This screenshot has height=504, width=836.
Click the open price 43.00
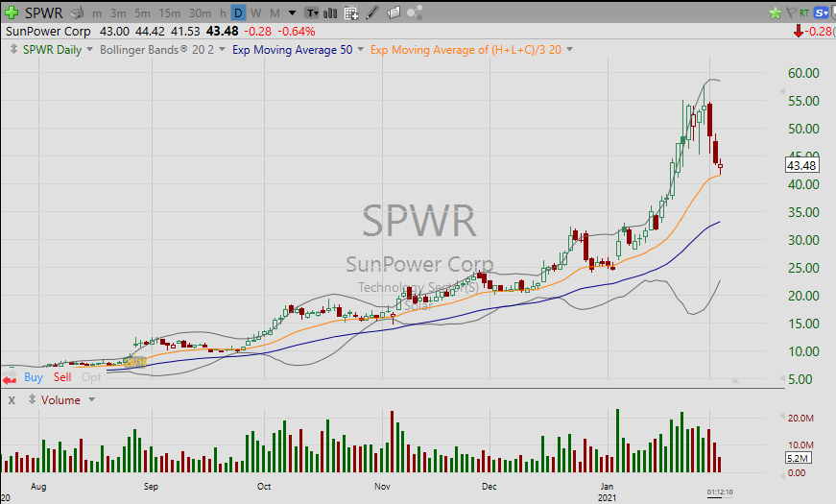click(x=114, y=32)
